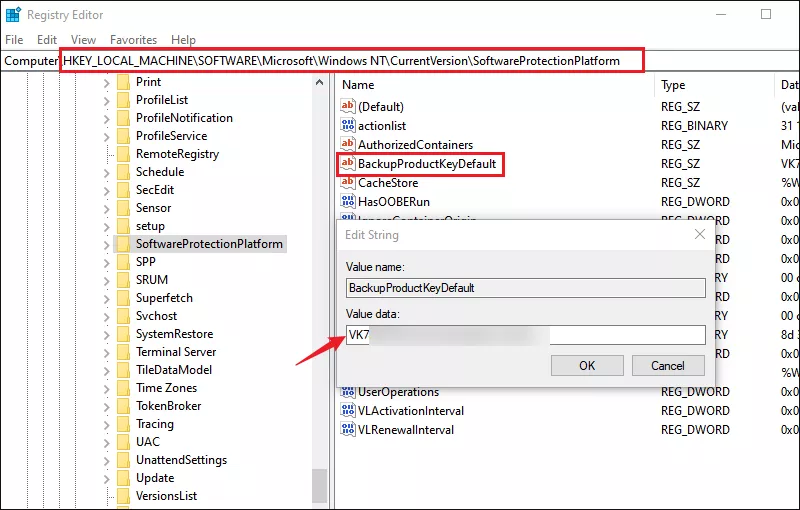The height and width of the screenshot is (510, 800).
Task: Click the AuthorizedContainers string icon
Action: pyautogui.click(x=347, y=144)
